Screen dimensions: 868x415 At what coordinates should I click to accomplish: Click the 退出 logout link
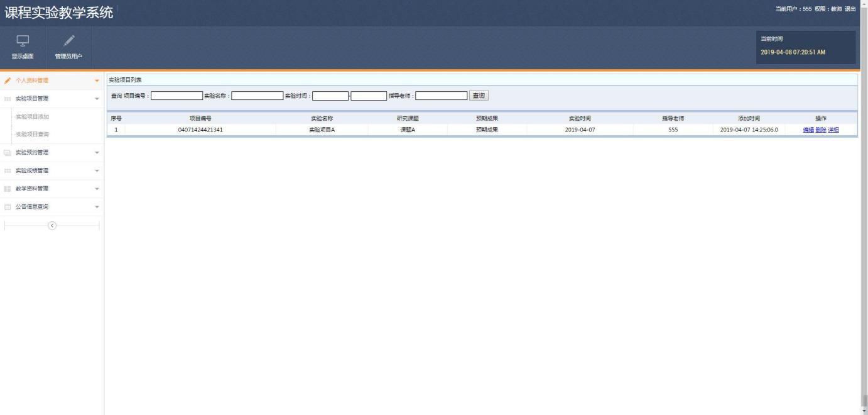850,9
